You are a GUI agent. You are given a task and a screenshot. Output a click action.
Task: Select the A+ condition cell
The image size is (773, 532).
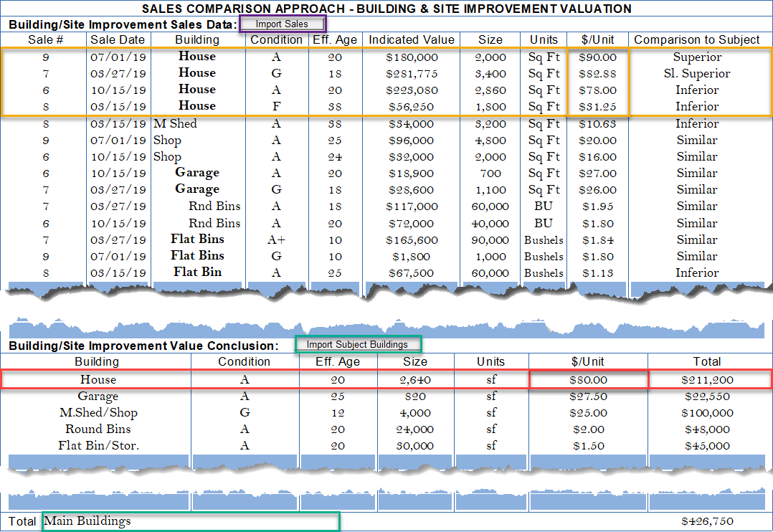(x=276, y=239)
